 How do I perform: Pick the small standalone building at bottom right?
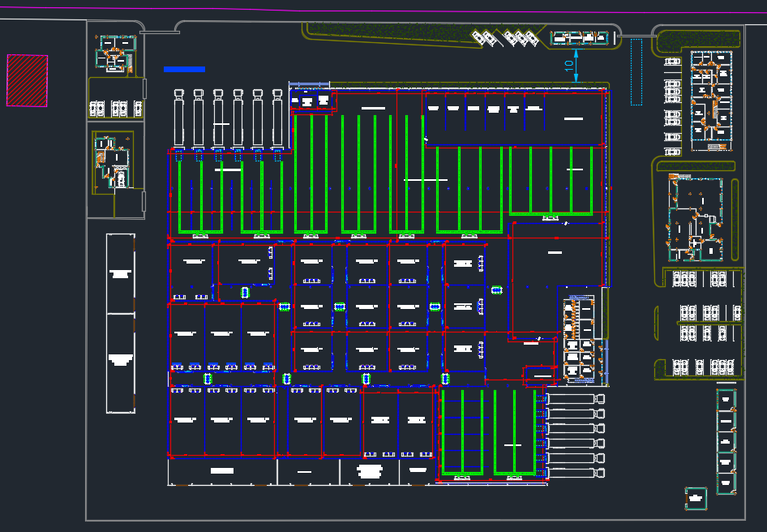pos(696,499)
